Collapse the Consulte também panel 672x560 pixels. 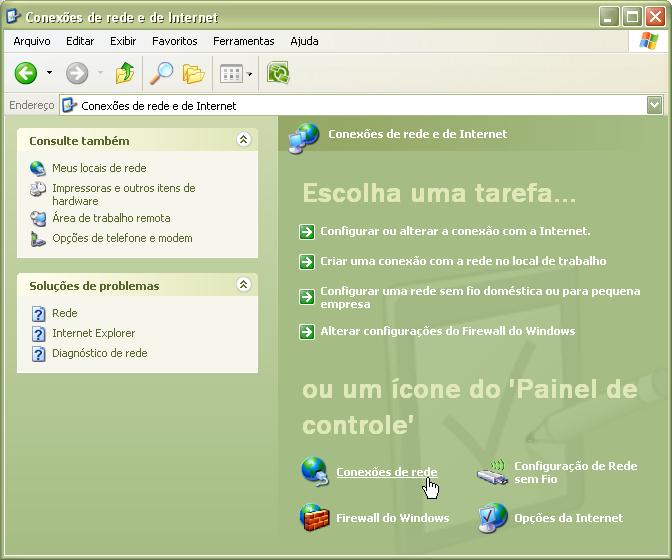pos(243,140)
